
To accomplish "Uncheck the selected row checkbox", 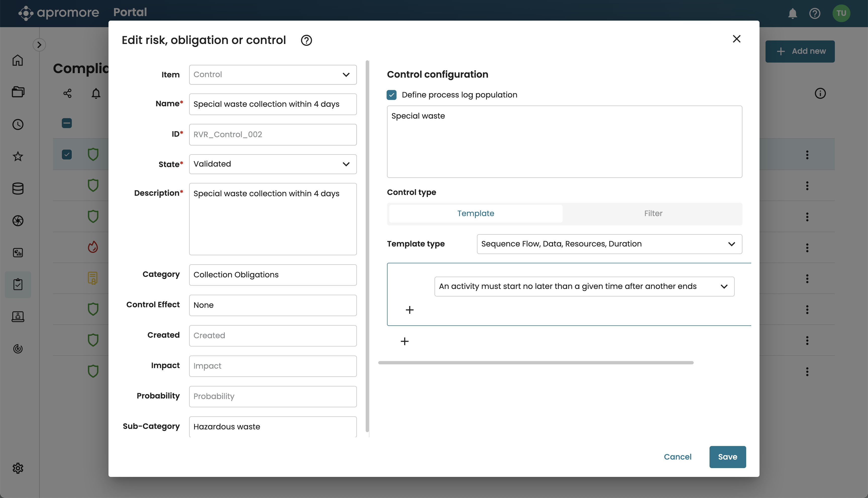I will tap(67, 155).
